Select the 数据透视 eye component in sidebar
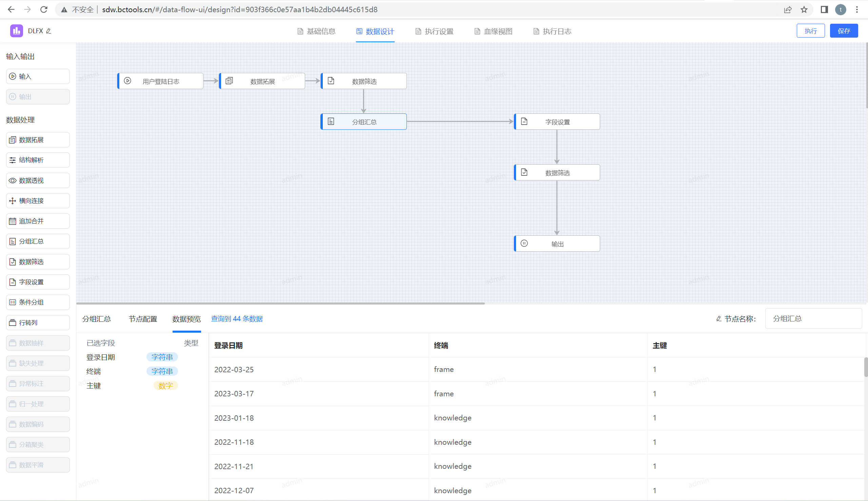Image resolution: width=868 pixels, height=501 pixels. [38, 180]
